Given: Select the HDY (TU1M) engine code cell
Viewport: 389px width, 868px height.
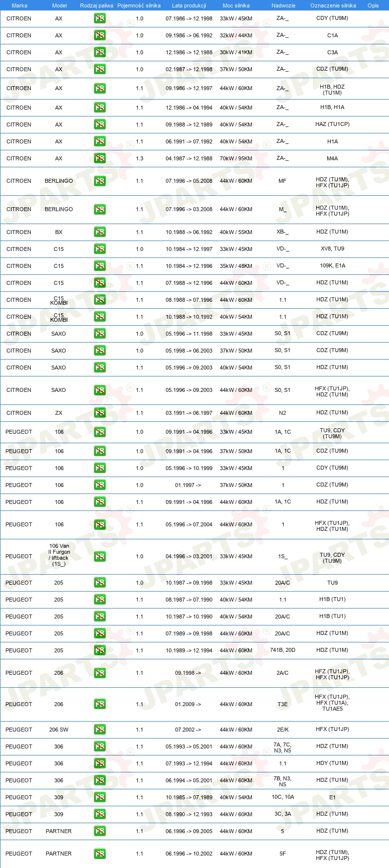Looking at the screenshot, I should pos(332,763).
